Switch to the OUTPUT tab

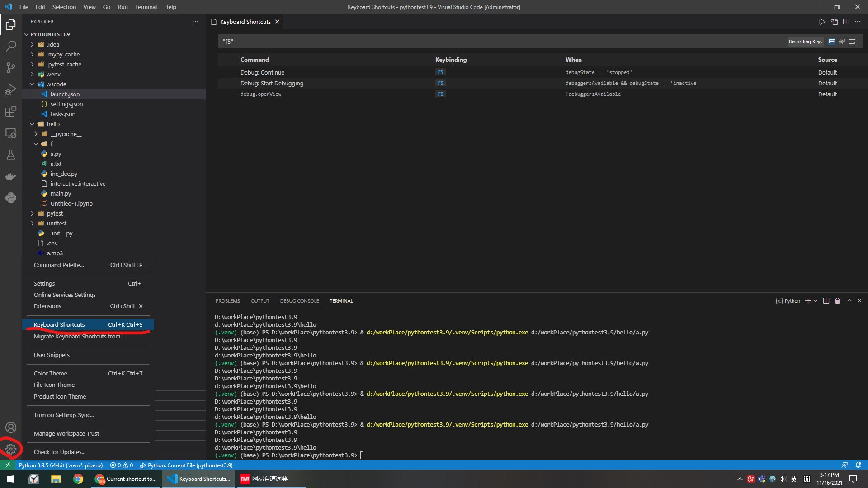coord(260,301)
